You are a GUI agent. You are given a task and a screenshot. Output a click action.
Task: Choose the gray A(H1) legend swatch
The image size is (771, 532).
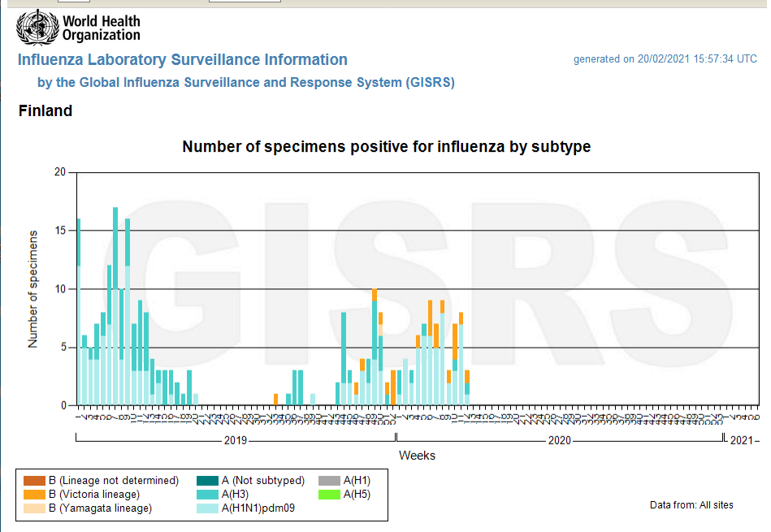pyautogui.click(x=330, y=481)
